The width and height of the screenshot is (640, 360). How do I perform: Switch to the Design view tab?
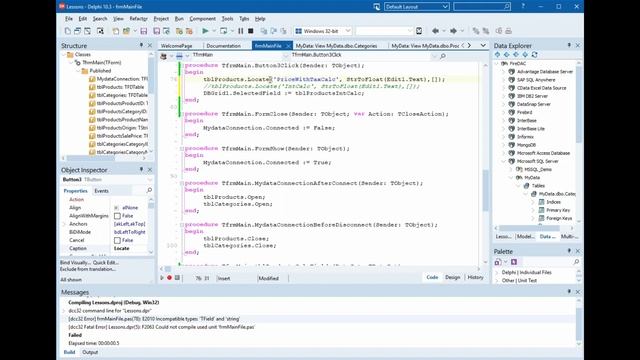coord(452,277)
